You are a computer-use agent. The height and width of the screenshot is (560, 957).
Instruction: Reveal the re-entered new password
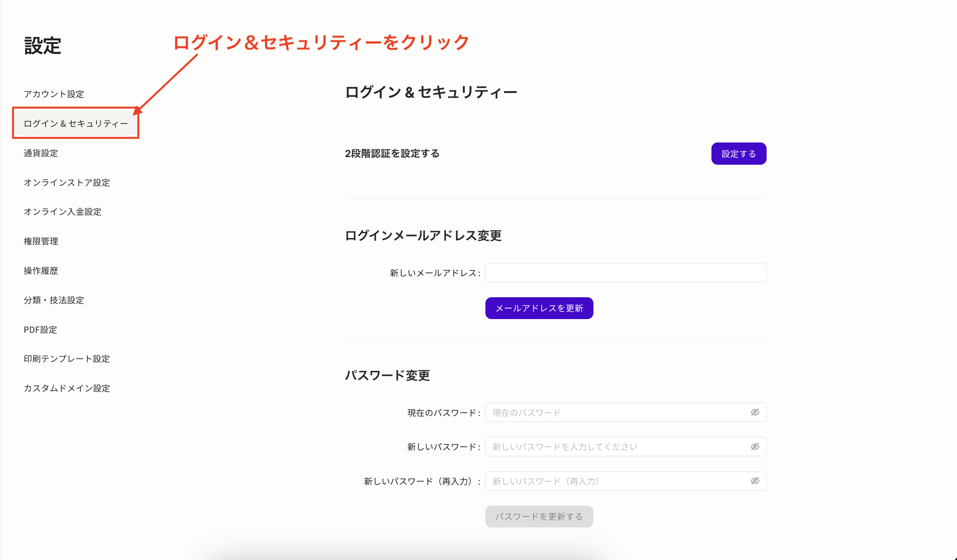pyautogui.click(x=754, y=481)
